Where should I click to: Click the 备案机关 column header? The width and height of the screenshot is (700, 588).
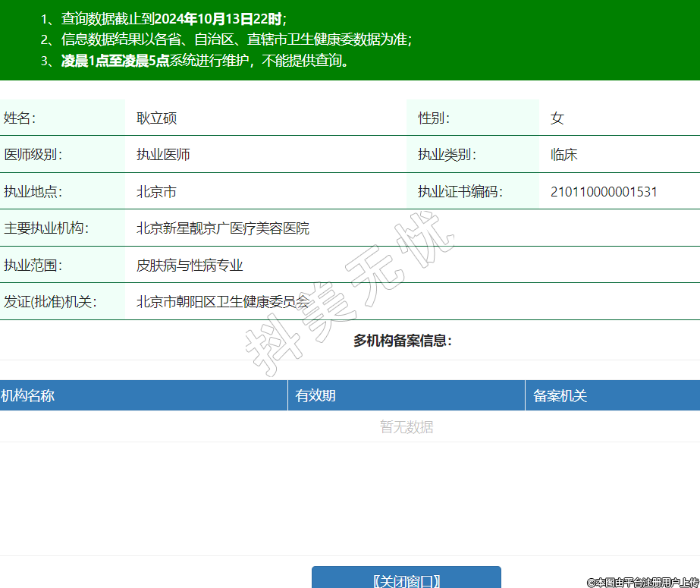[x=560, y=396]
